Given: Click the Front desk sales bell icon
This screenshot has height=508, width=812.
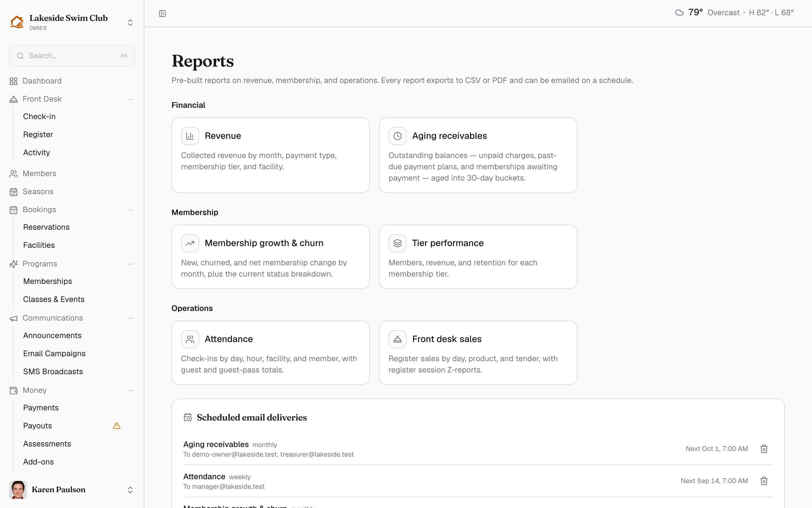Looking at the screenshot, I should [x=397, y=339].
